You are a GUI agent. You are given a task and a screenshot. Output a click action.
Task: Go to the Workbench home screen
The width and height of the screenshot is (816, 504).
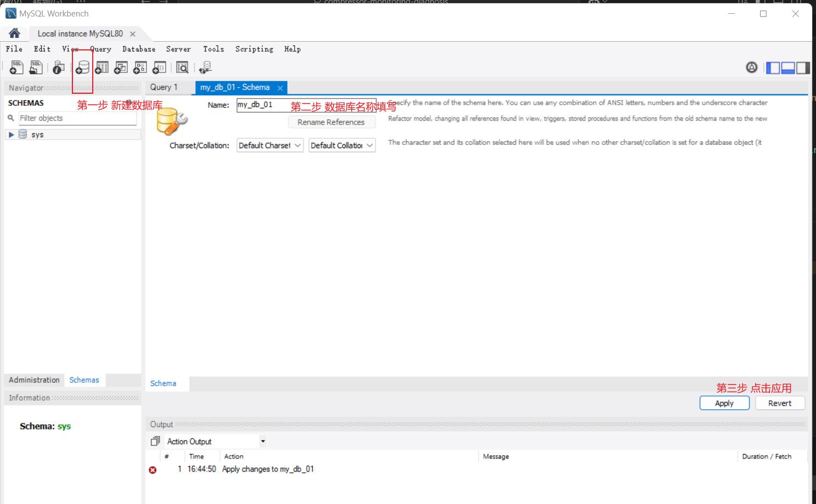[14, 33]
